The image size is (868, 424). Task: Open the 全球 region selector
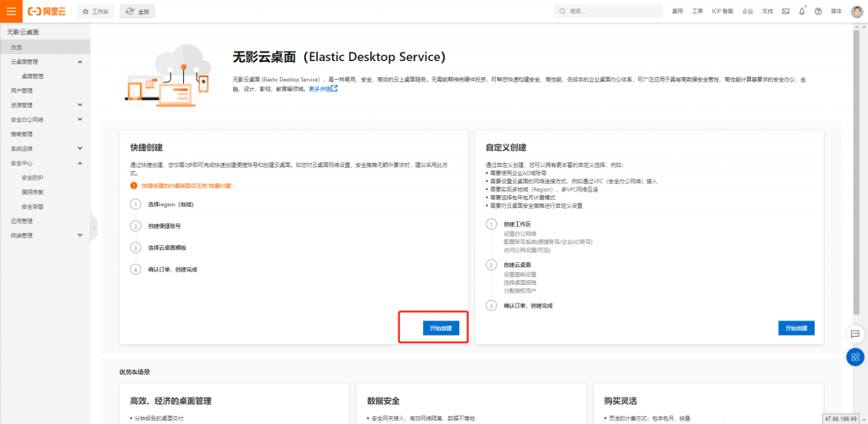pyautogui.click(x=137, y=11)
